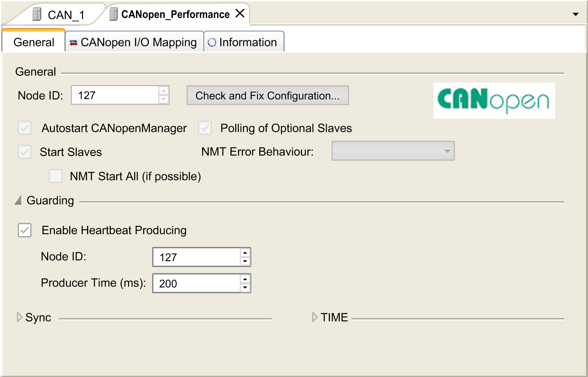Click the CANopen I/O Mapping icon
The width and height of the screenshot is (588, 377).
(73, 42)
